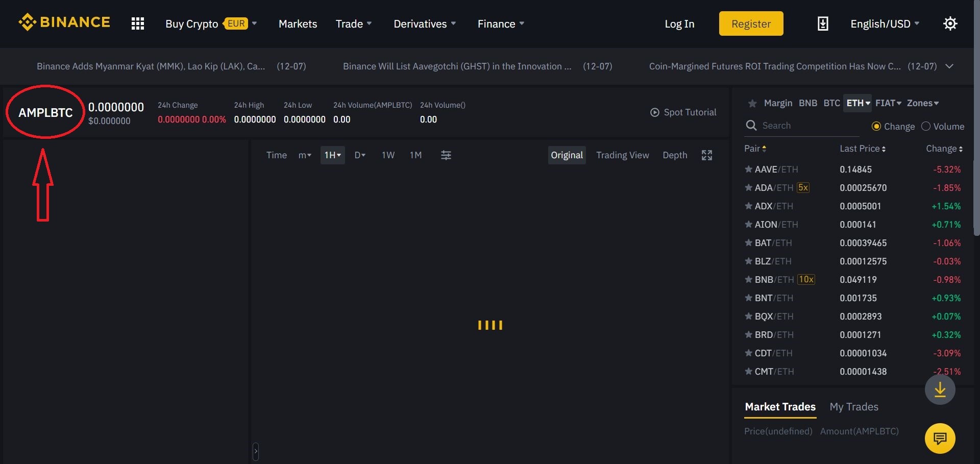The height and width of the screenshot is (464, 980).
Task: Favorite the AAVE/ETH pair star
Action: tap(747, 169)
